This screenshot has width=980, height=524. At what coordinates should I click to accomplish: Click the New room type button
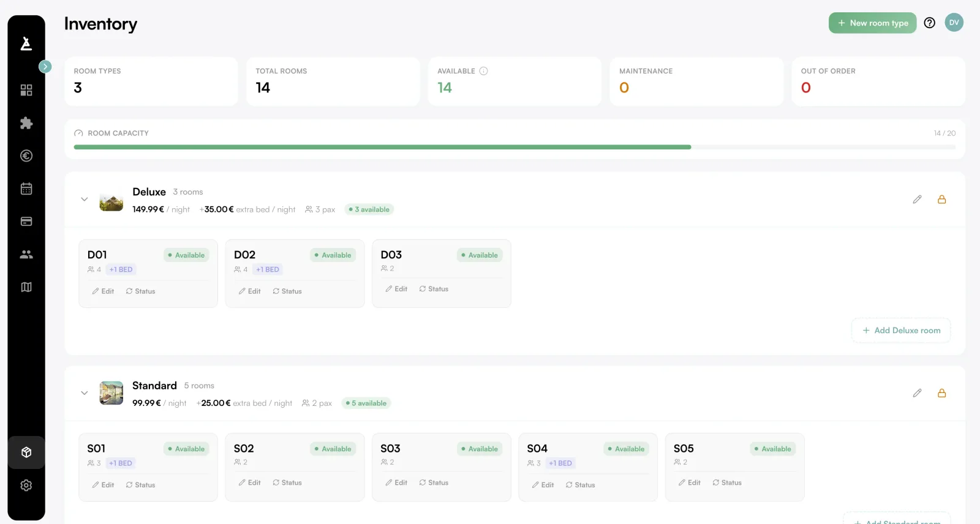pos(872,23)
